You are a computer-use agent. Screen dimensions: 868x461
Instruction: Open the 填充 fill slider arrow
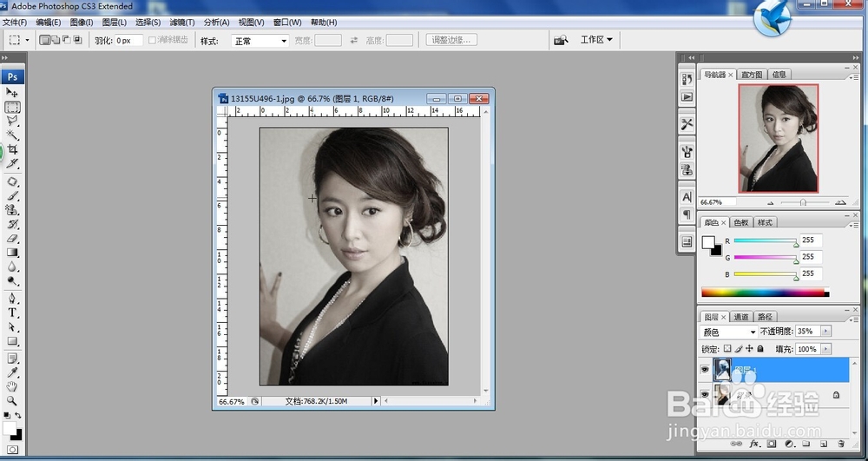[826, 349]
